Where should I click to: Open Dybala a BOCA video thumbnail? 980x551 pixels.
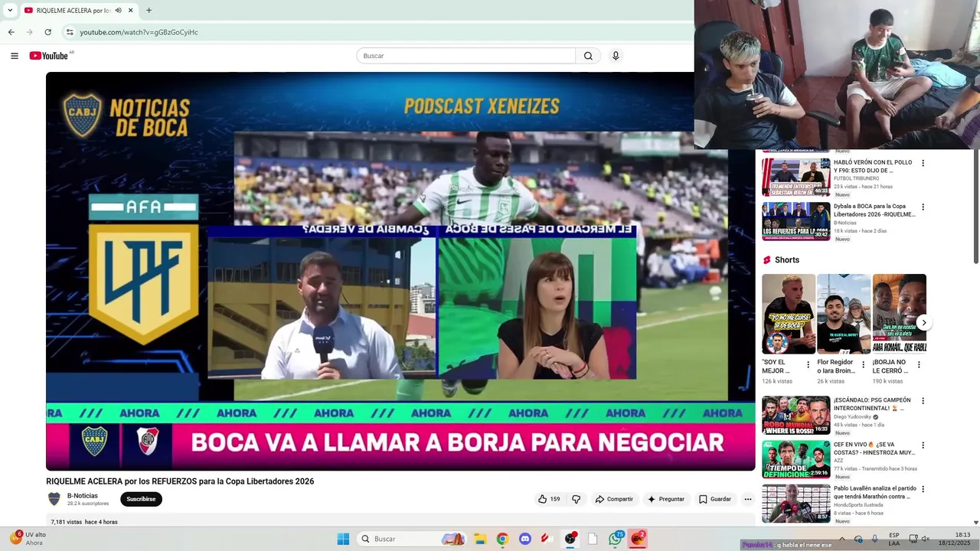coord(796,221)
